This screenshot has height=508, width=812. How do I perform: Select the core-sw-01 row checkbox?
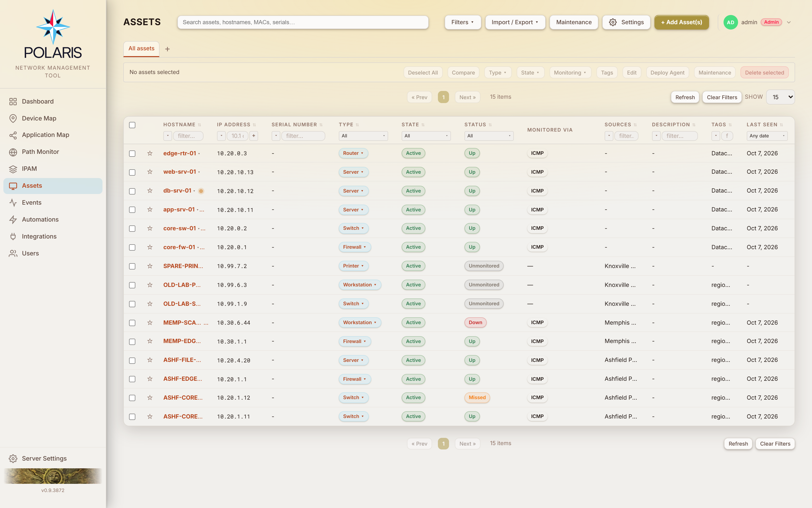[132, 228]
